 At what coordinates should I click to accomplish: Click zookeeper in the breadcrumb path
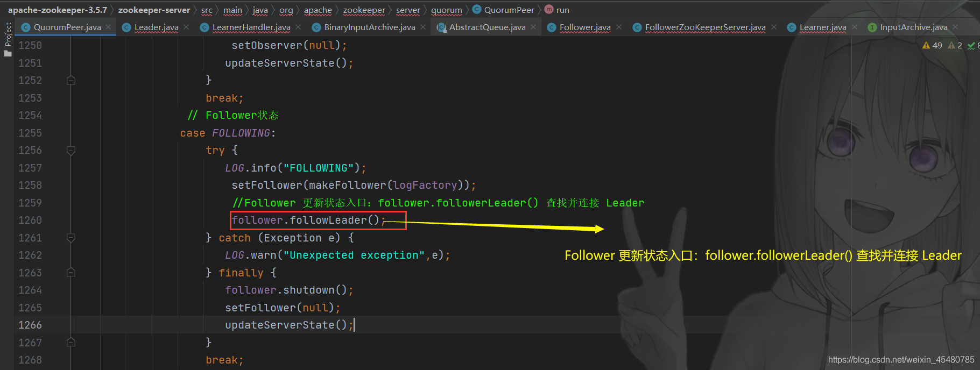[364, 10]
